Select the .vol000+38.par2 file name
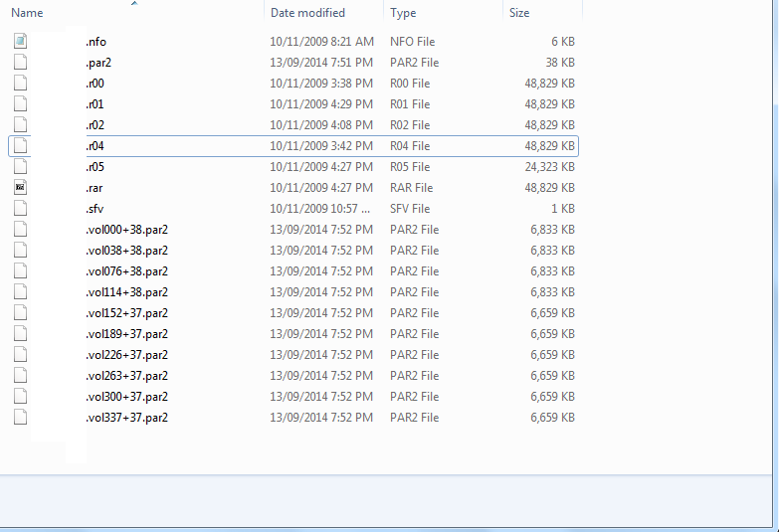 tap(126, 230)
